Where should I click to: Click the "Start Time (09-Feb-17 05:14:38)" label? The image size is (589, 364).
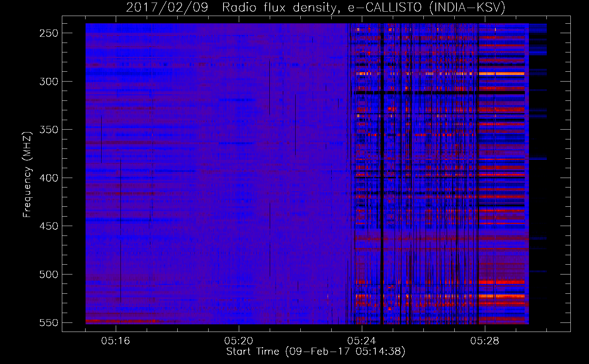coord(316,352)
